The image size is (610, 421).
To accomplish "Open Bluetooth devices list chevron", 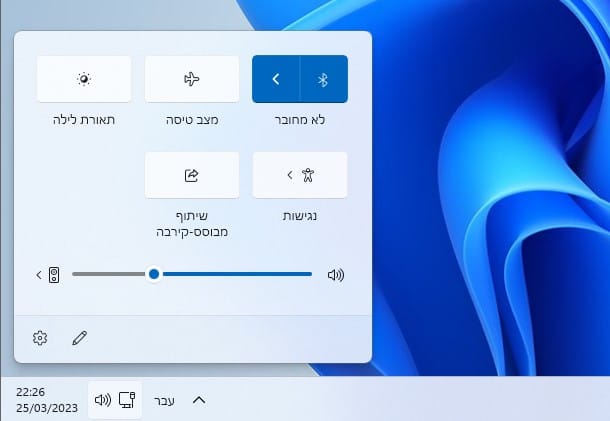I will coord(276,79).
